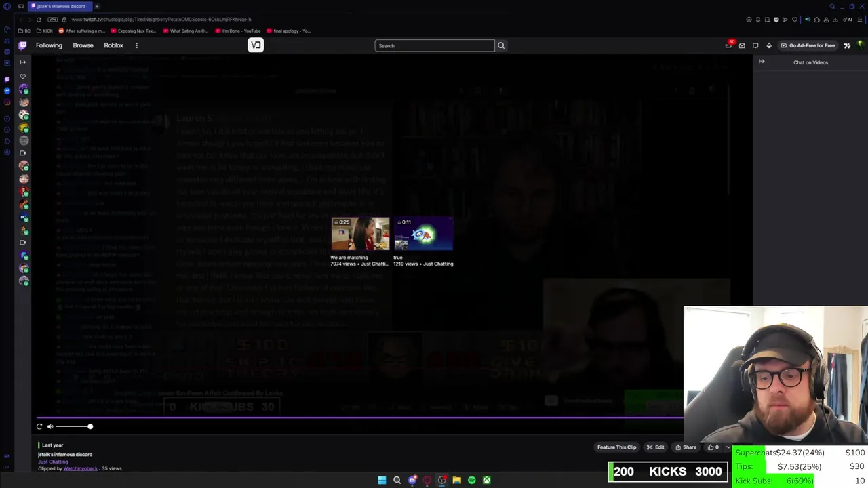Collapse the Chat on Videos panel
Viewport: 868px width, 488px height.
762,62
